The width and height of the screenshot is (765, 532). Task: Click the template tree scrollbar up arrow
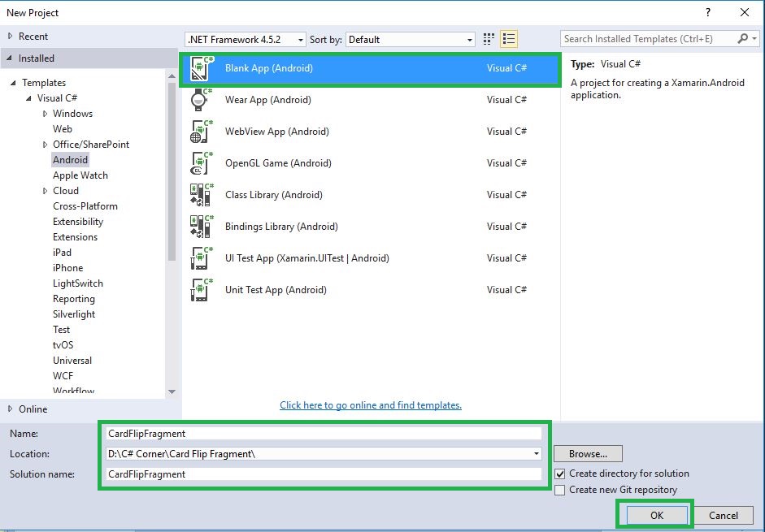pyautogui.click(x=172, y=76)
